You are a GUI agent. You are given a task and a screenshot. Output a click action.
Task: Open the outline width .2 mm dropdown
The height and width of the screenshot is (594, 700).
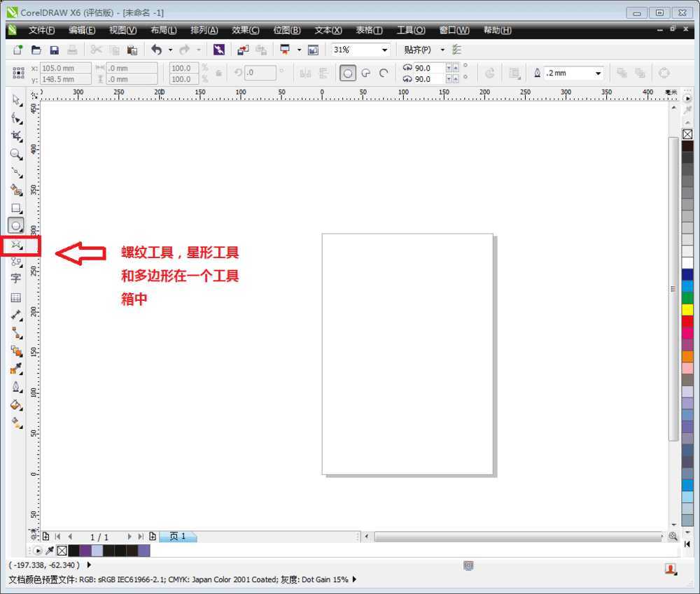pos(598,72)
